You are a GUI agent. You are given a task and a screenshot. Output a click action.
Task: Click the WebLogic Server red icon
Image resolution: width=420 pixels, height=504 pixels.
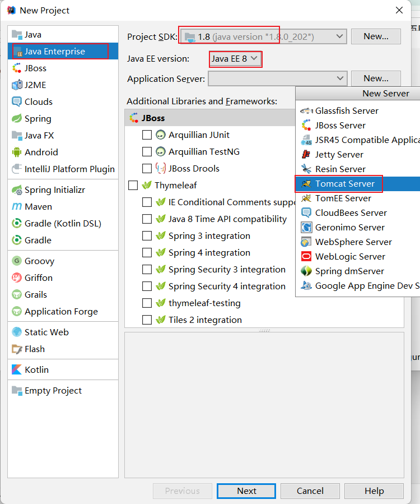pos(306,257)
